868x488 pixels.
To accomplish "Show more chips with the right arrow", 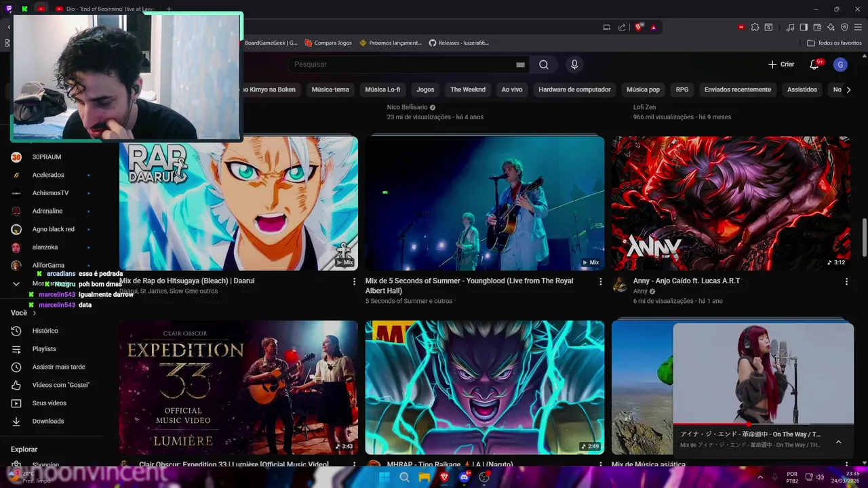I will click(848, 89).
